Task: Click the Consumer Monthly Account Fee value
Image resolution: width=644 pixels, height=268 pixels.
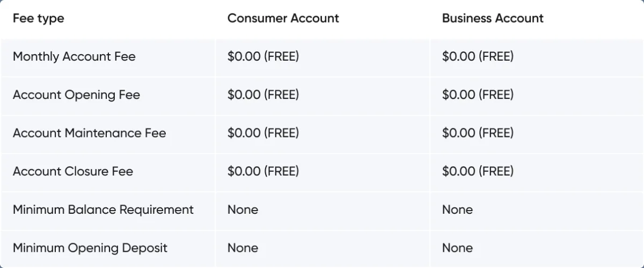Action: click(x=263, y=56)
